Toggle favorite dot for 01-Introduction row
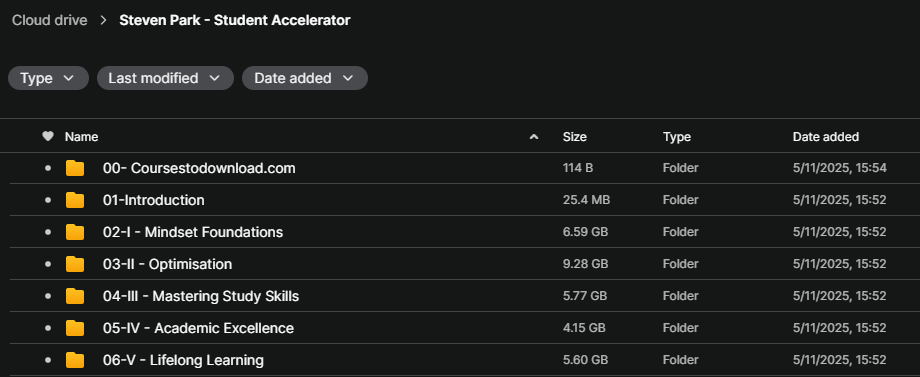This screenshot has height=377, width=920. 48,200
